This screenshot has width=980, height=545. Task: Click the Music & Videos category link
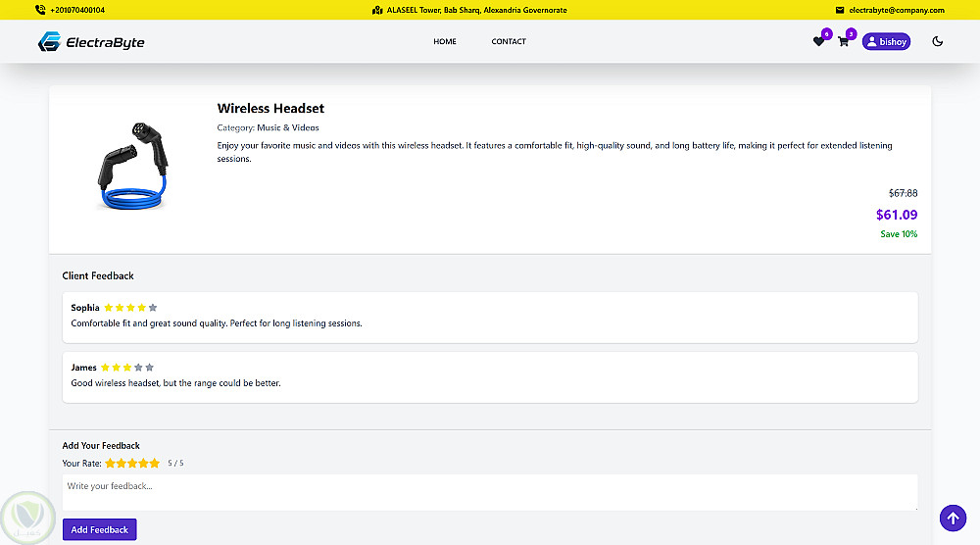coord(288,127)
